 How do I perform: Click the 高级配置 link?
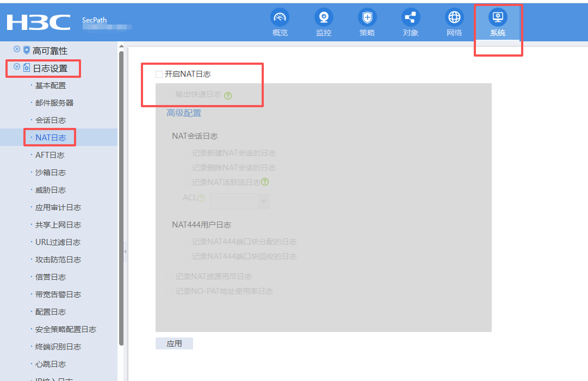pyautogui.click(x=184, y=113)
